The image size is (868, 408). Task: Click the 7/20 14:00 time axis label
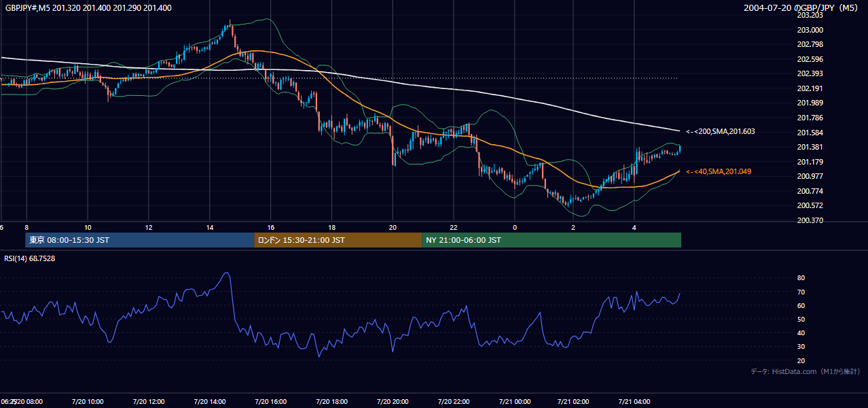pos(209,402)
